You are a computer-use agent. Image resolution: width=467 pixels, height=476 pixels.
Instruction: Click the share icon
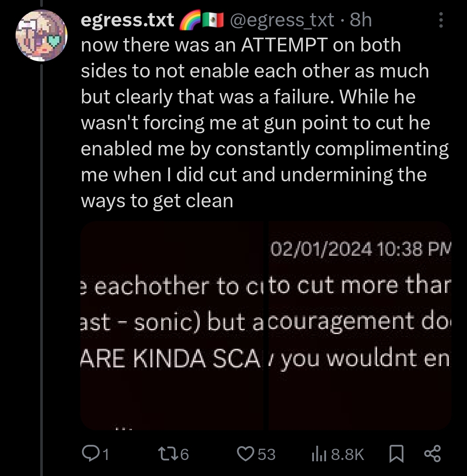click(x=432, y=453)
